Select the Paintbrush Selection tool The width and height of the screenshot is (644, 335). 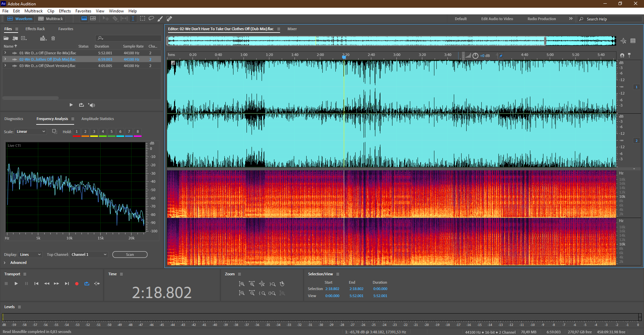160,19
